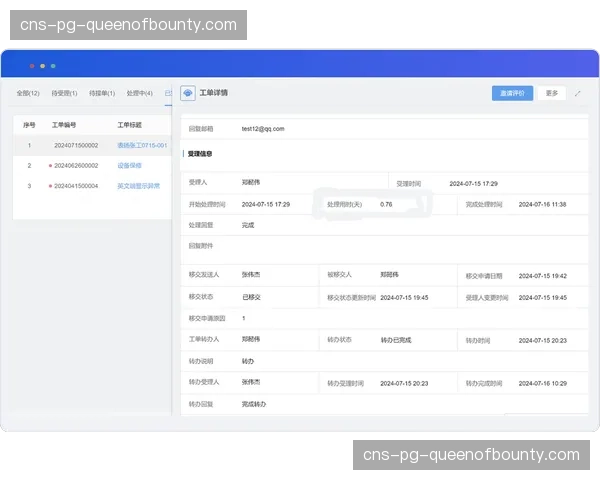
Task: Switch to the 全部(12) tab
Action: [x=28, y=93]
